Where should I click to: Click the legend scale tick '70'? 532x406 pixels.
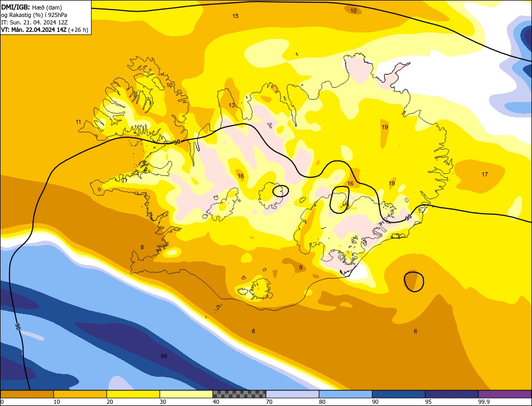point(269,402)
